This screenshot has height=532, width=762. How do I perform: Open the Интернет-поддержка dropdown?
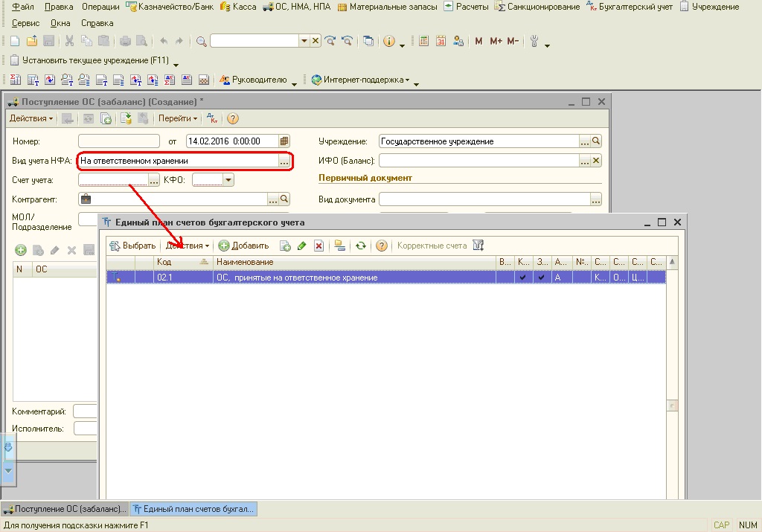pos(361,80)
